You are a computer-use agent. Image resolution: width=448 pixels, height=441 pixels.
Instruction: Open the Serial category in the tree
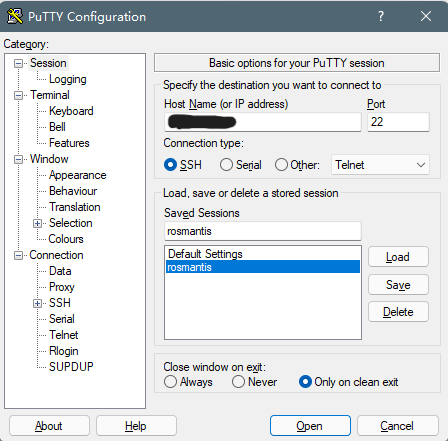click(x=62, y=319)
